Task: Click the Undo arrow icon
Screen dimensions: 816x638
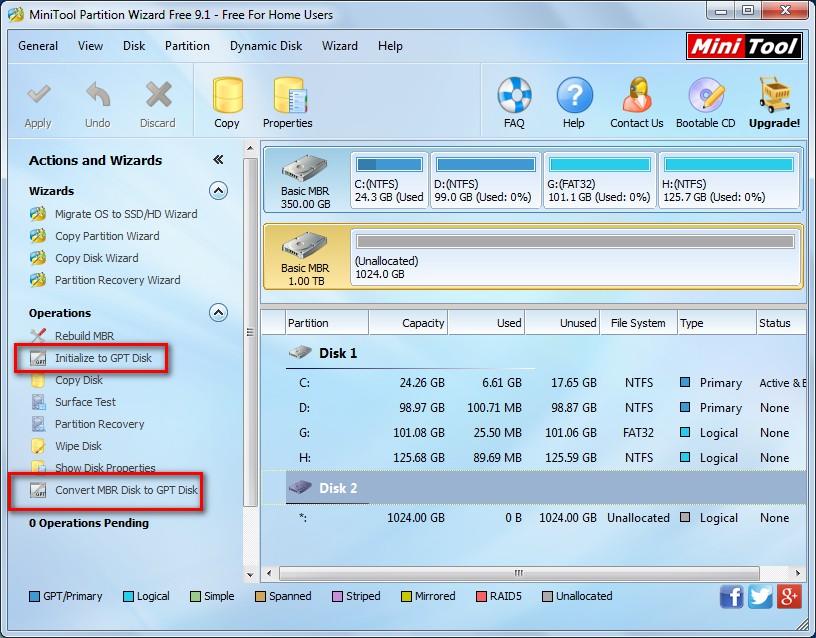Action: coord(98,95)
